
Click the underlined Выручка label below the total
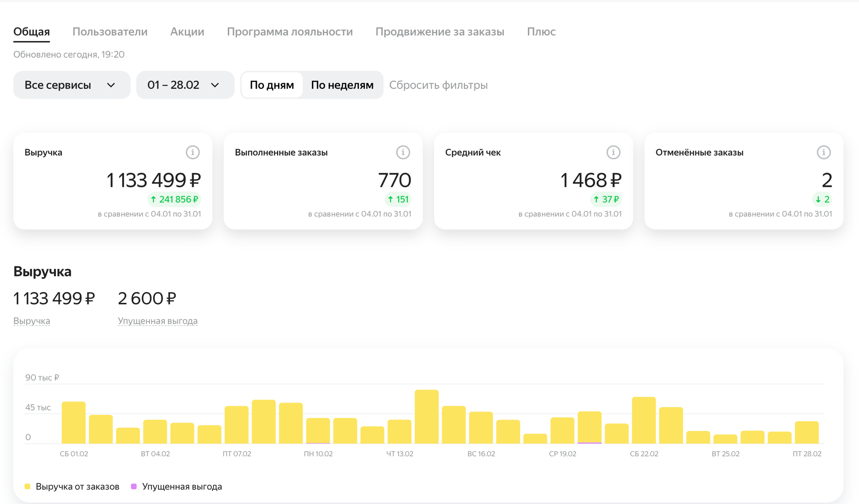tap(32, 321)
